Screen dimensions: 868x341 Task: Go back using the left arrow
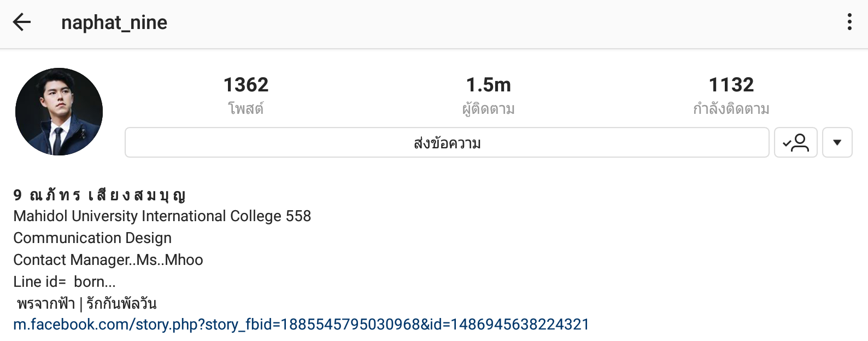(x=22, y=22)
